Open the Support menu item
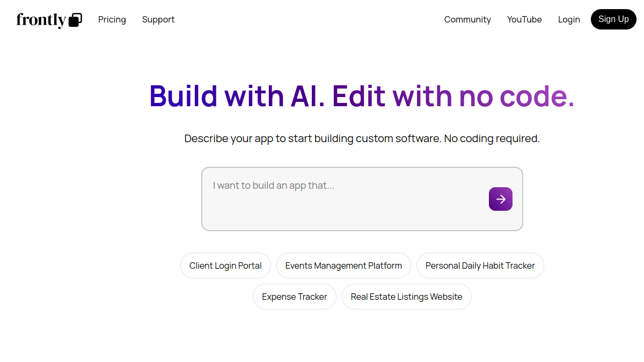644x362 pixels. point(158,19)
